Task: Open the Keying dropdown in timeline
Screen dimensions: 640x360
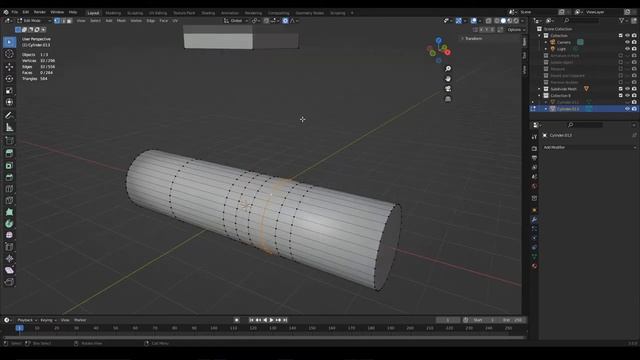Action: click(x=48, y=320)
